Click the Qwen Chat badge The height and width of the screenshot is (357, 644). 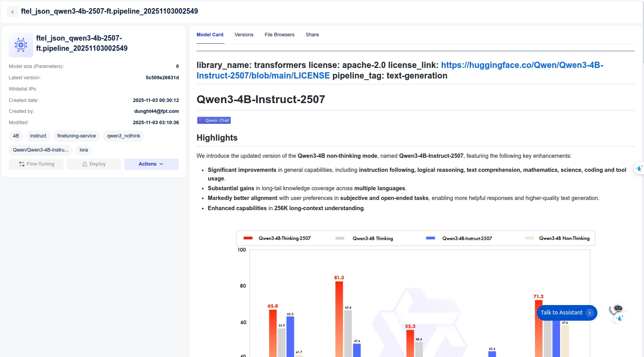[214, 120]
